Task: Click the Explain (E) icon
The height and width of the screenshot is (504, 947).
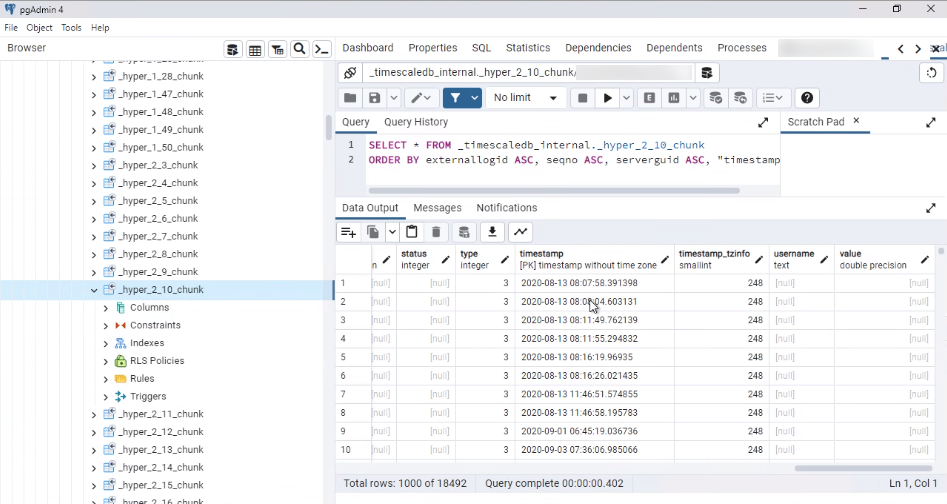Action: pyautogui.click(x=649, y=98)
